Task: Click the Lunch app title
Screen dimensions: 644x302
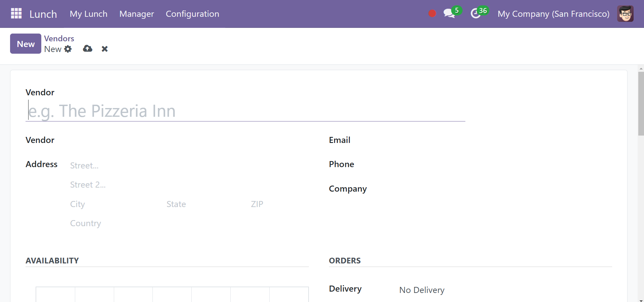Action: click(x=43, y=14)
